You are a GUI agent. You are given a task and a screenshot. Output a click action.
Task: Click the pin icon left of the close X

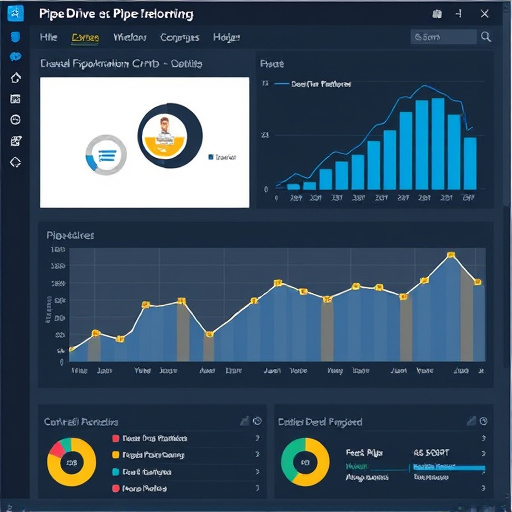pyautogui.click(x=459, y=14)
